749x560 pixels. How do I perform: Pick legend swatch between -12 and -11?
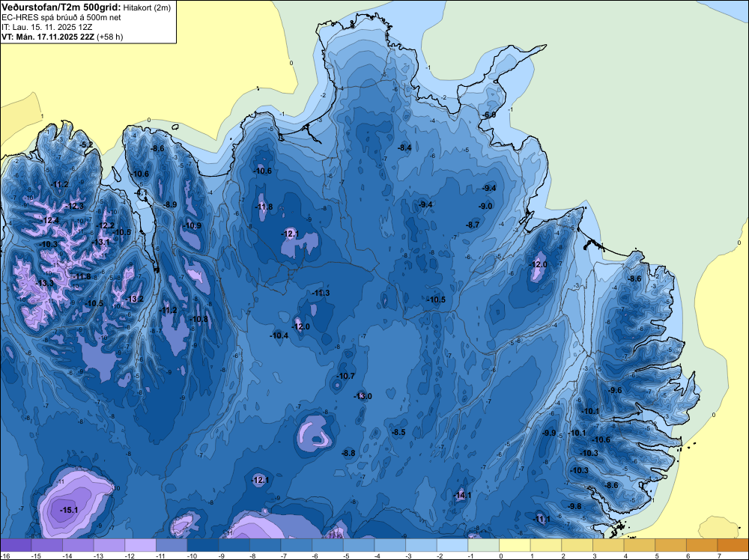(x=141, y=545)
